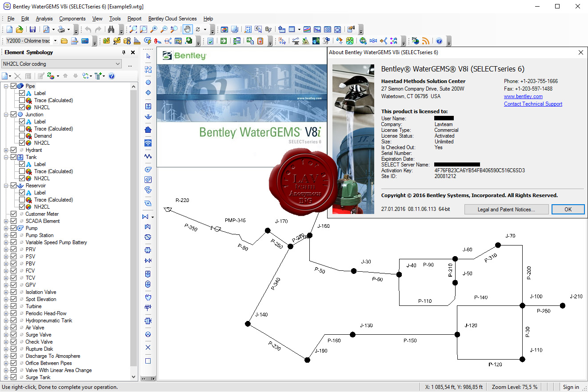Screen dimensions: 588x392
Task: Expand the PRV tree node
Action: 6,249
